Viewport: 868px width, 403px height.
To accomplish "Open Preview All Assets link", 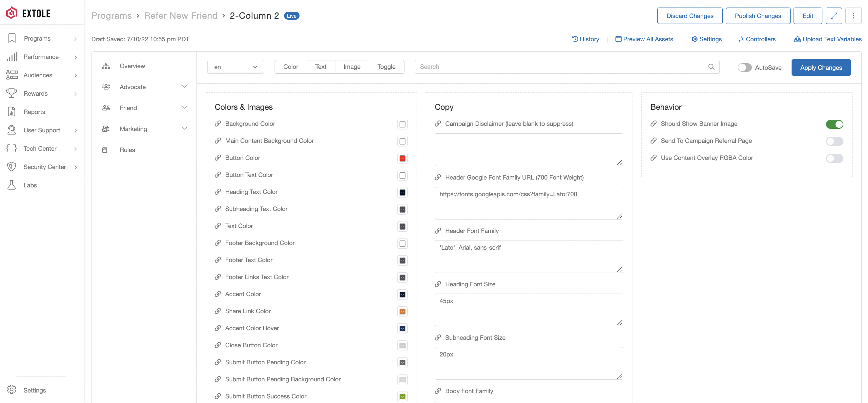I will (644, 39).
